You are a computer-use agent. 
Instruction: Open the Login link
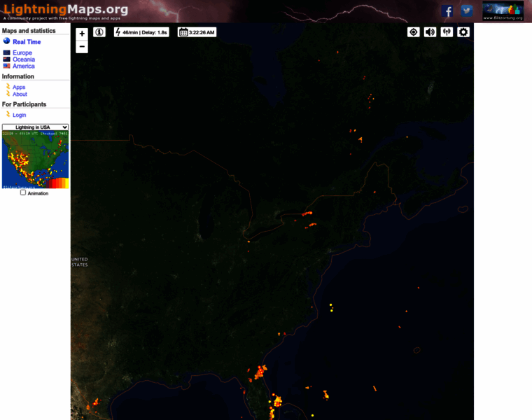point(20,115)
